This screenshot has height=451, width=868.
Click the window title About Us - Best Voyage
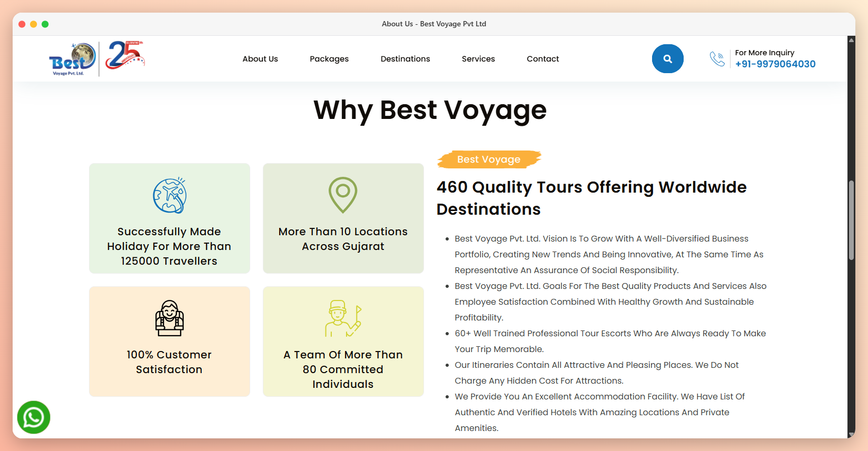pos(434,24)
